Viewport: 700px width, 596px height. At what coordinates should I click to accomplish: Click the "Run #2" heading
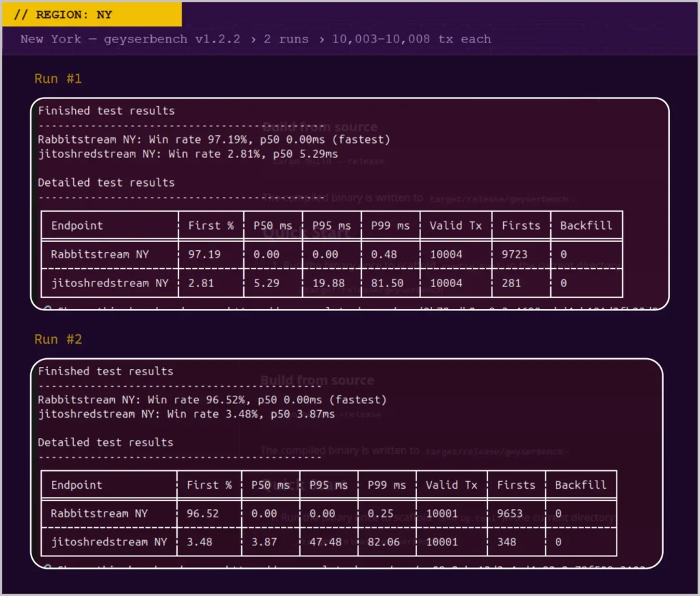(x=58, y=339)
